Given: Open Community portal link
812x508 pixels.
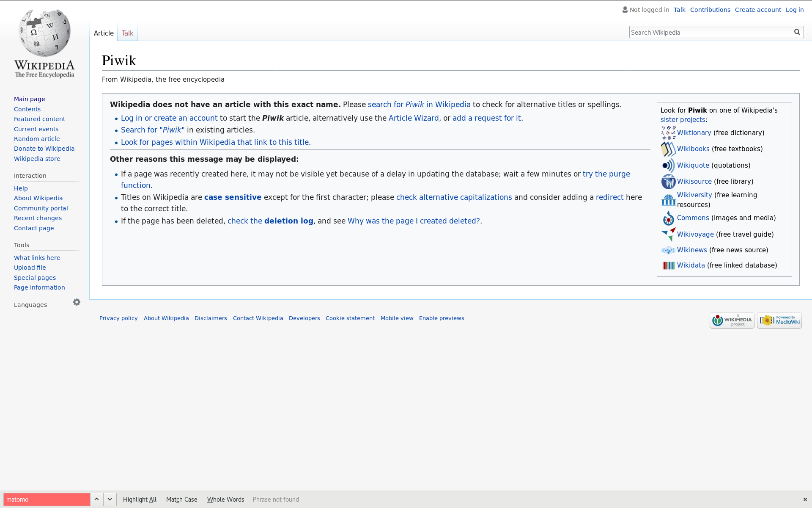Looking at the screenshot, I should tap(41, 208).
